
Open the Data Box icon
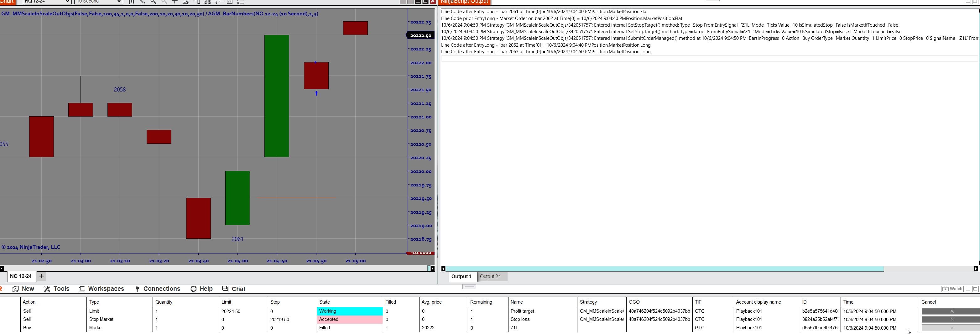pyautogui.click(x=186, y=2)
